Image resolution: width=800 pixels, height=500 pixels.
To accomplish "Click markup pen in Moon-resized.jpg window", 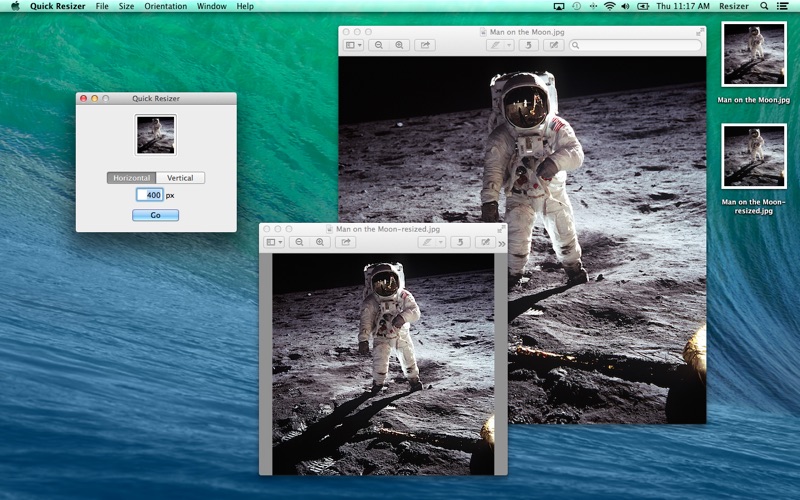I will (x=427, y=242).
